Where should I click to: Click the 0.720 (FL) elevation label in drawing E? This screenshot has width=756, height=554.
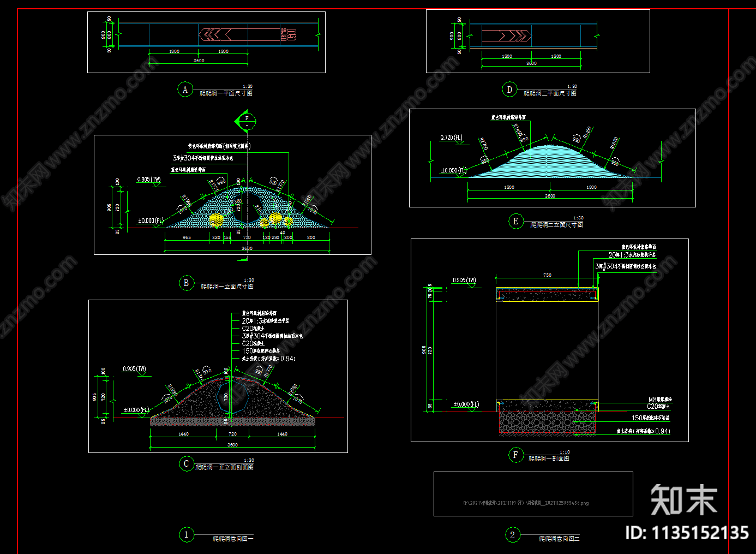(451, 138)
